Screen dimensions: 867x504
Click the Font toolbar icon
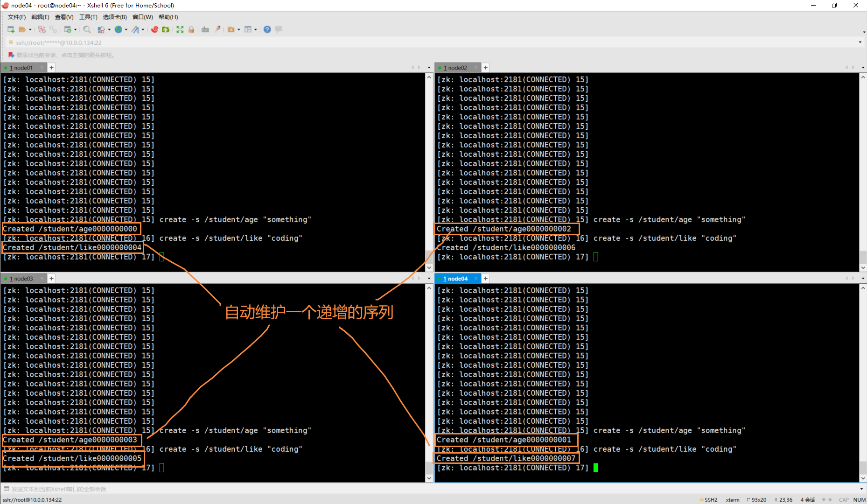[x=135, y=29]
